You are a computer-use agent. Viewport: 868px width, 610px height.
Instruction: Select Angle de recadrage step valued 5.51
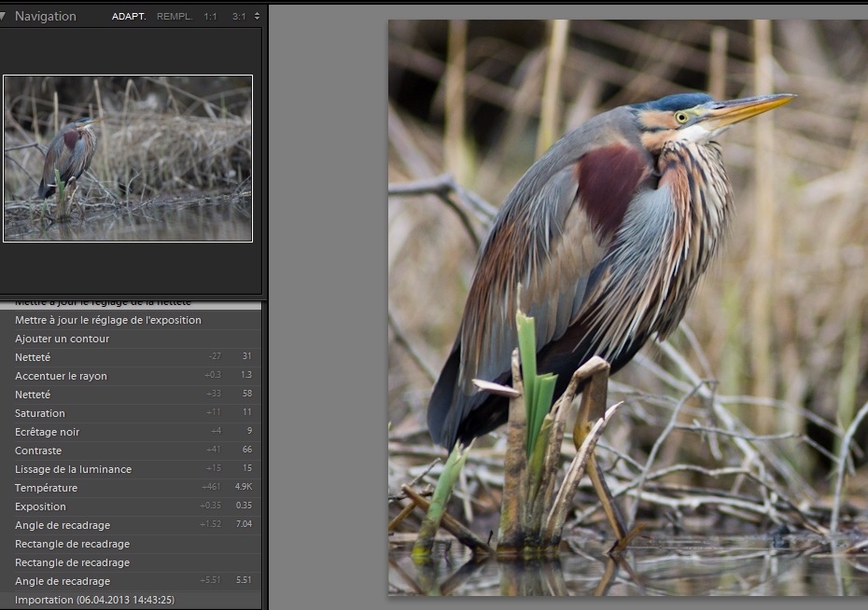coord(131,581)
